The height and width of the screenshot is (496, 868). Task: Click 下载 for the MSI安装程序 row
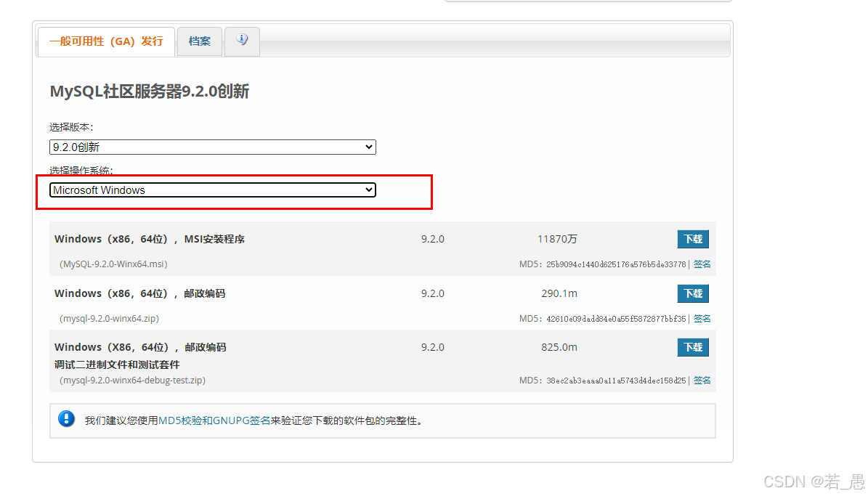(x=693, y=239)
